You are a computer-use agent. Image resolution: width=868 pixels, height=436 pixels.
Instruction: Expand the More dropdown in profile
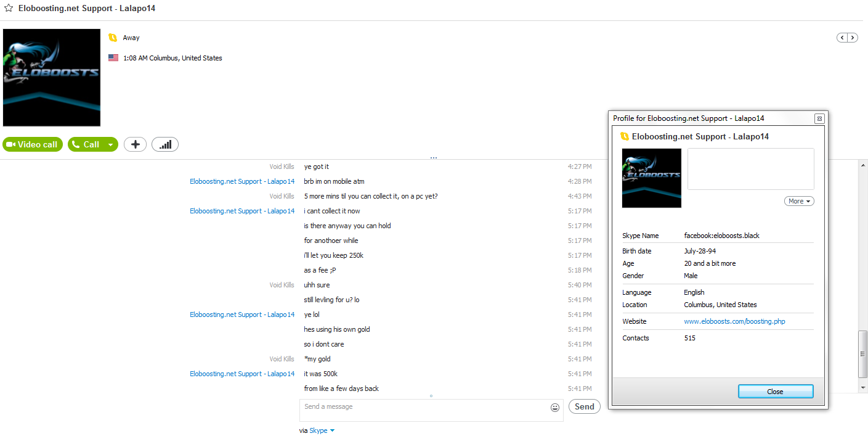point(799,201)
